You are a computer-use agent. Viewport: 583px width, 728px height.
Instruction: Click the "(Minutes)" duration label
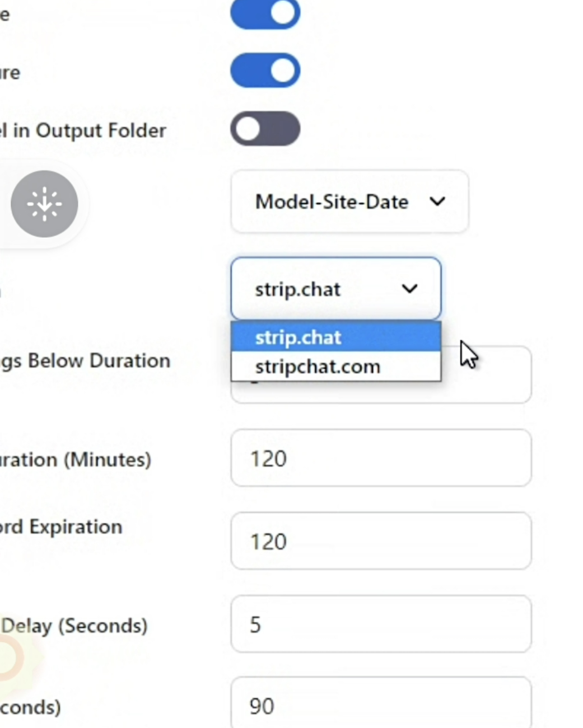(108, 460)
